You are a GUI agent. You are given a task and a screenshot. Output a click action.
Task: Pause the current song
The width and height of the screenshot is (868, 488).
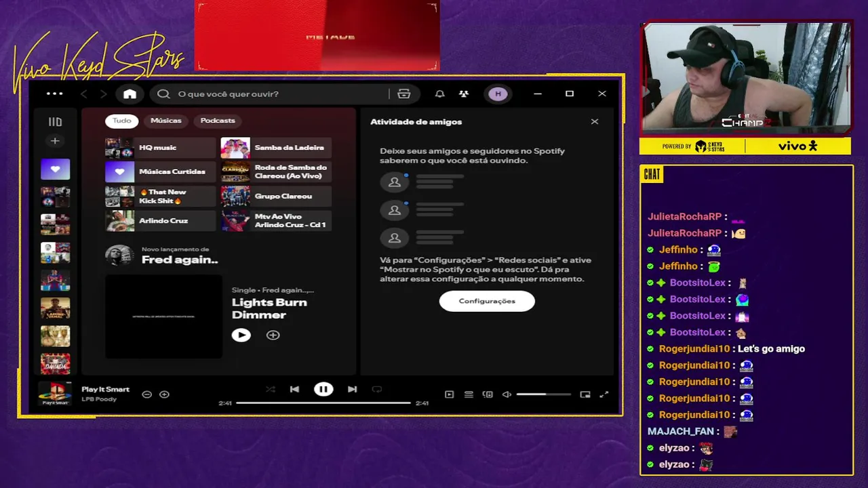(323, 389)
